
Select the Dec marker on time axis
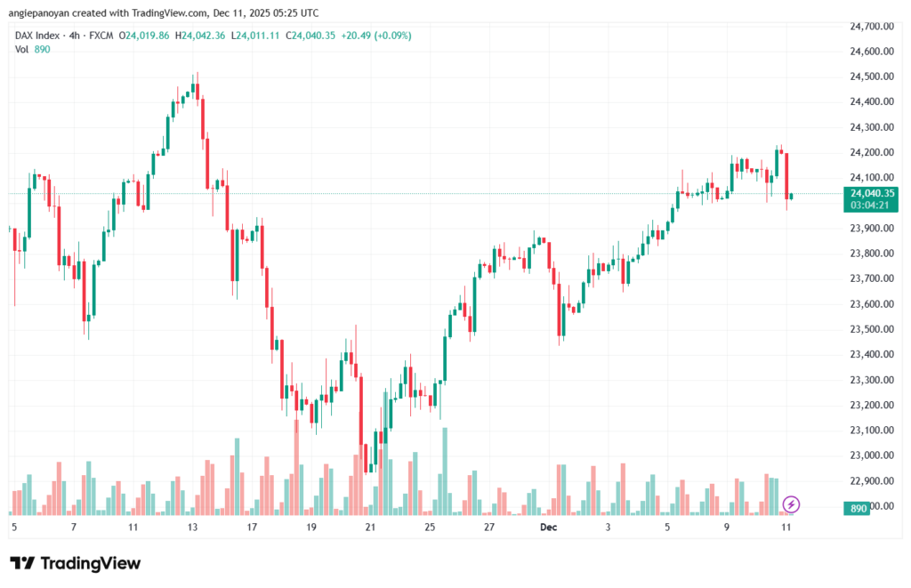click(549, 527)
